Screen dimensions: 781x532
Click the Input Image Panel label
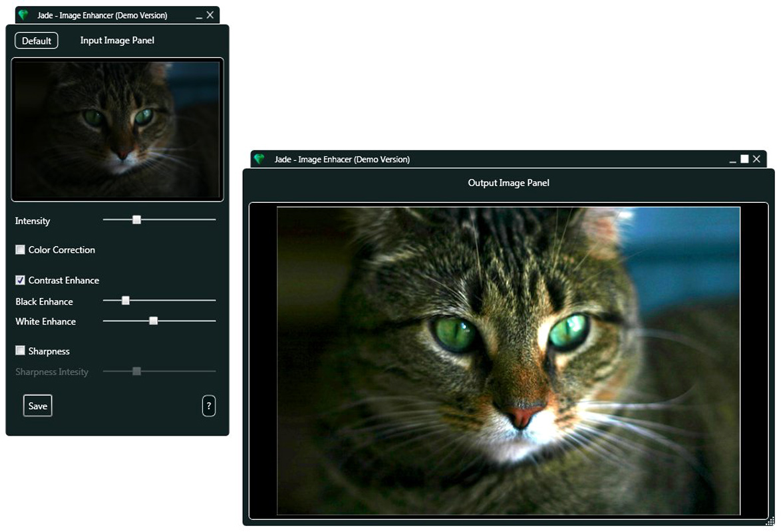click(117, 41)
